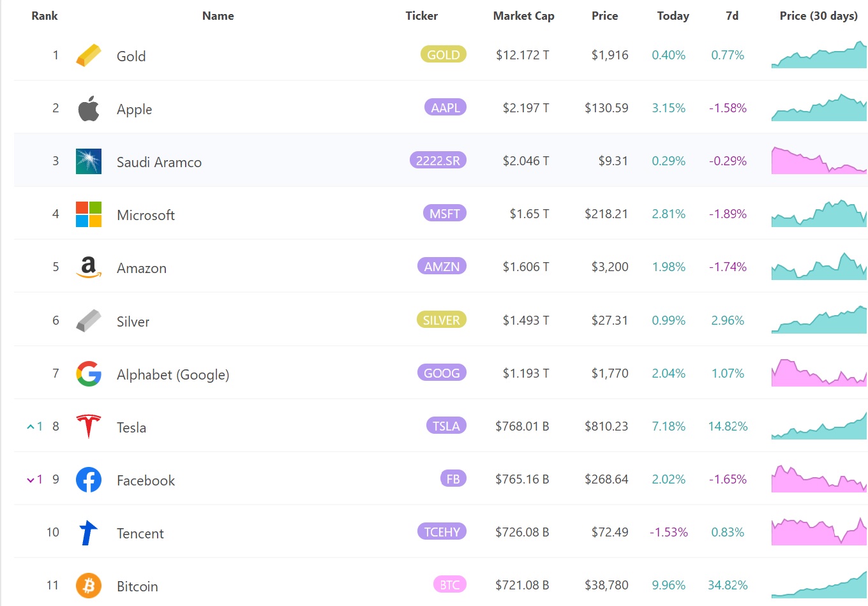The image size is (868, 606).
Task: Click the Silver bar icon
Action: click(x=89, y=320)
